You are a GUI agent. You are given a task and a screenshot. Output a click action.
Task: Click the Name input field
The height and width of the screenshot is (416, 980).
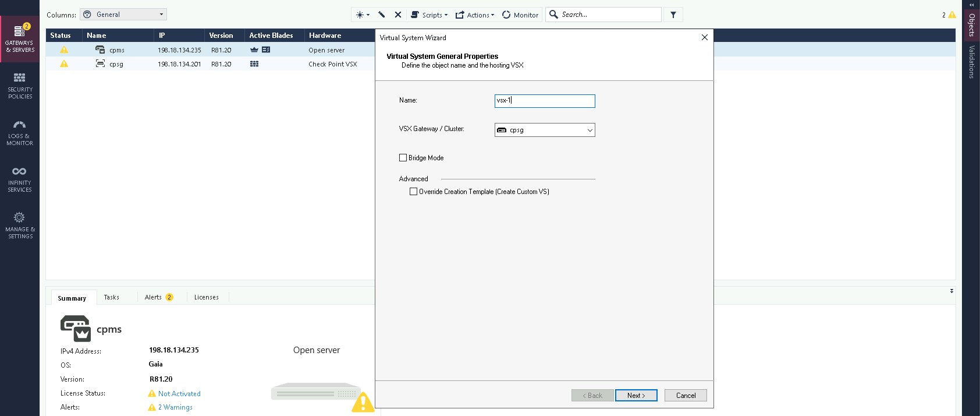545,101
